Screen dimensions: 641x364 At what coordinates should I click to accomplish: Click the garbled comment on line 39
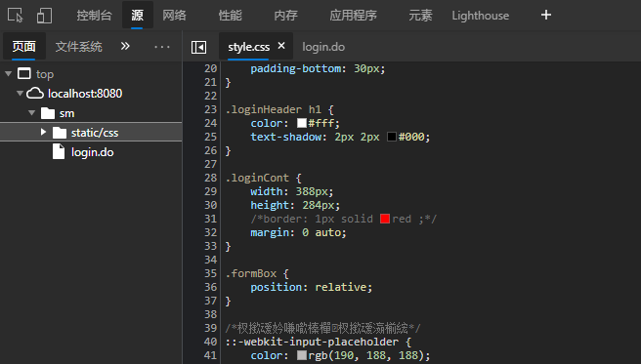coord(323,328)
